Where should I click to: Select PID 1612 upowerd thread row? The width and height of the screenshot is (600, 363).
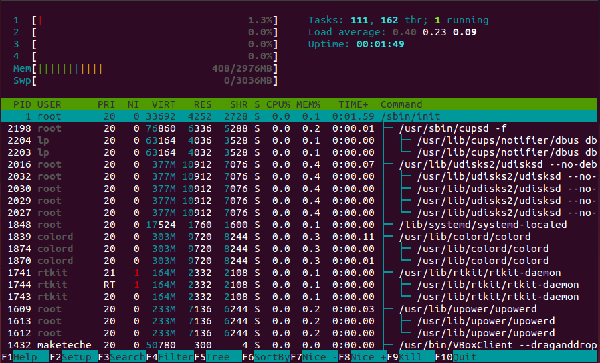pos(299,333)
